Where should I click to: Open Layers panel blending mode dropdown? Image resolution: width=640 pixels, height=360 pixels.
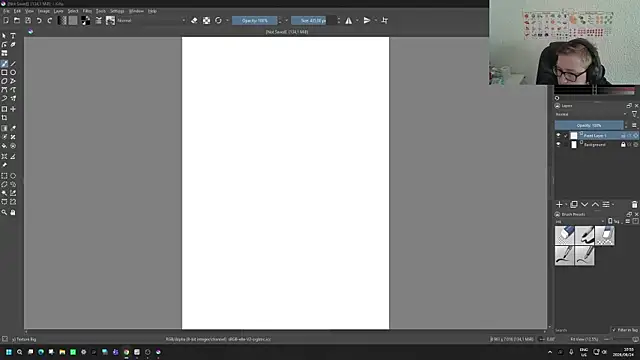tap(591, 114)
